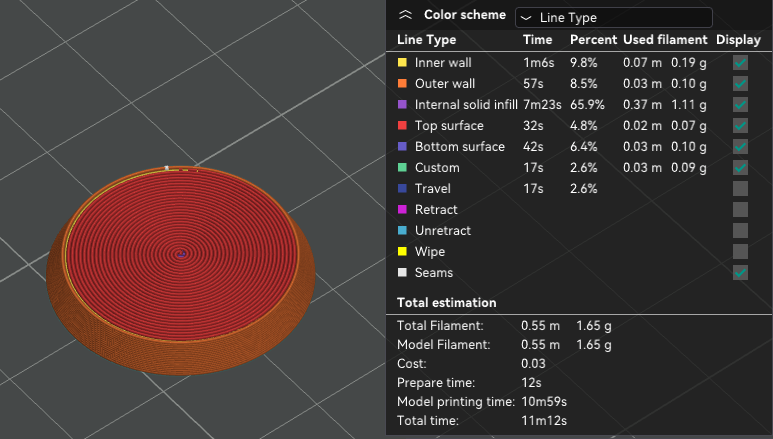
Task: Click the Inner wall yellow color swatch
Action: point(402,62)
